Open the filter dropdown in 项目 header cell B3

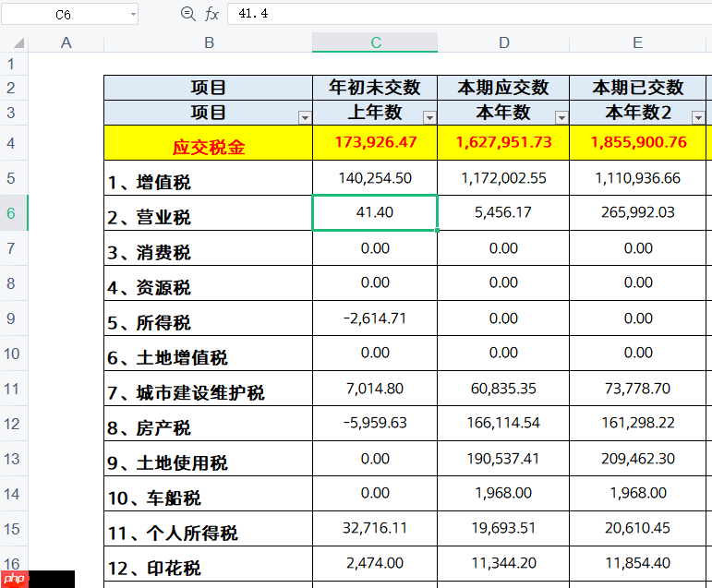tap(305, 117)
